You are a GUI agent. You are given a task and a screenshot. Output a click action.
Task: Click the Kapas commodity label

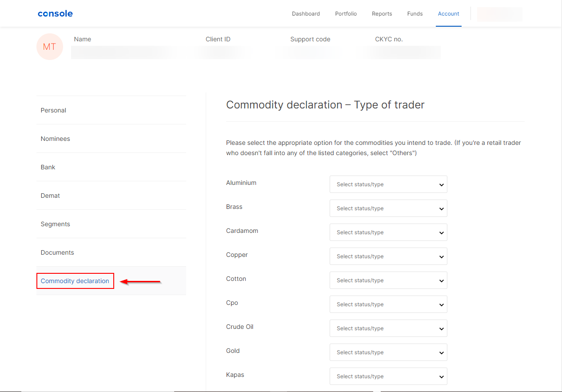235,375
